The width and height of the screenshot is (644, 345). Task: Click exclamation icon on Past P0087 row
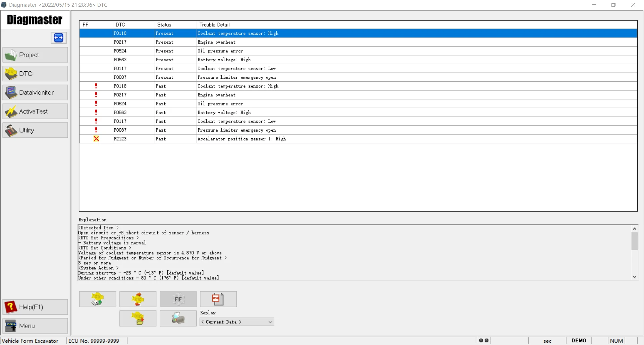(x=96, y=130)
